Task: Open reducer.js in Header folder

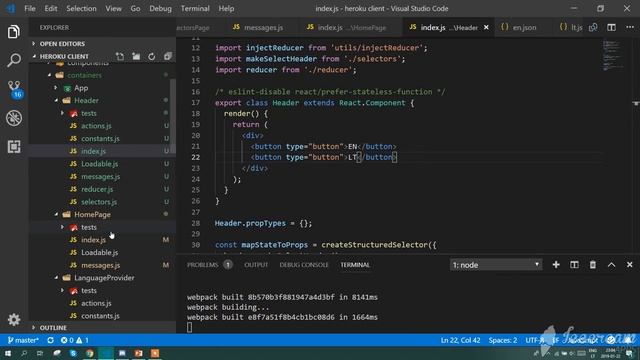Action: click(x=97, y=189)
